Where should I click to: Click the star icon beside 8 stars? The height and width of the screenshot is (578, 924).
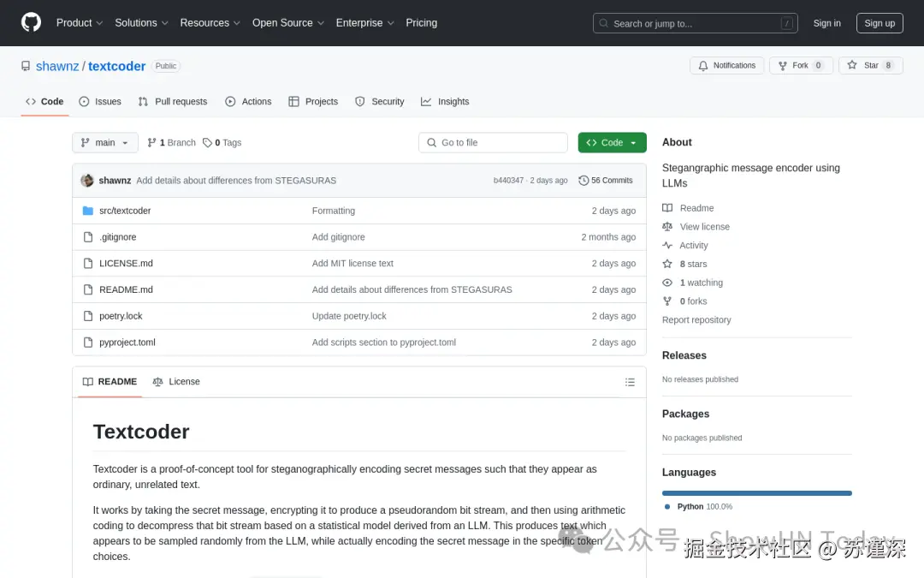pos(667,264)
